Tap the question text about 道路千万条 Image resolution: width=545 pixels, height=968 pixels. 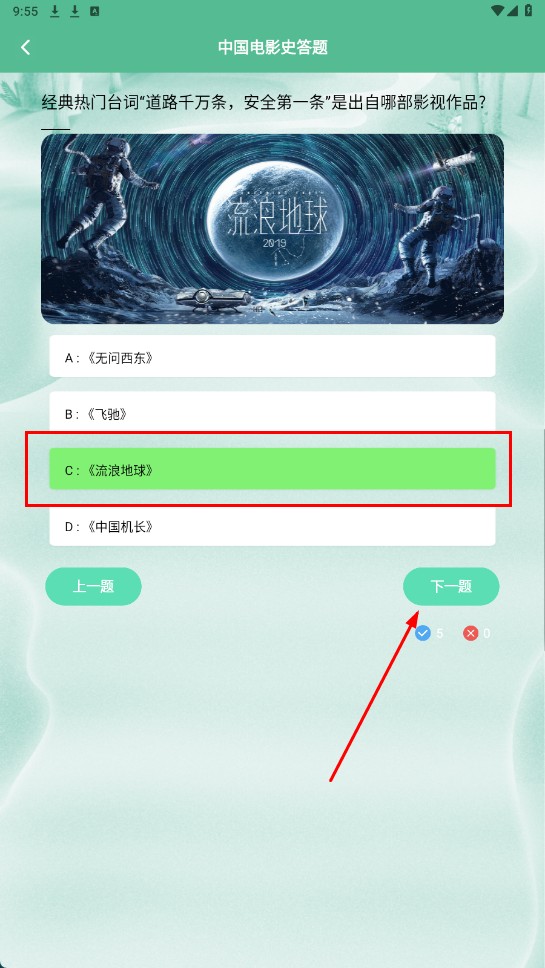click(263, 102)
